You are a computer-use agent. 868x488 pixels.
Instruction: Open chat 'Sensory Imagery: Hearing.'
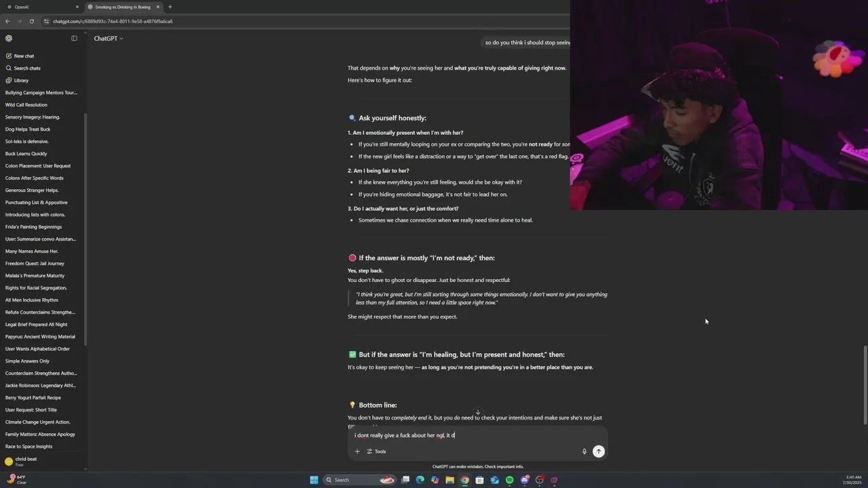pos(33,117)
